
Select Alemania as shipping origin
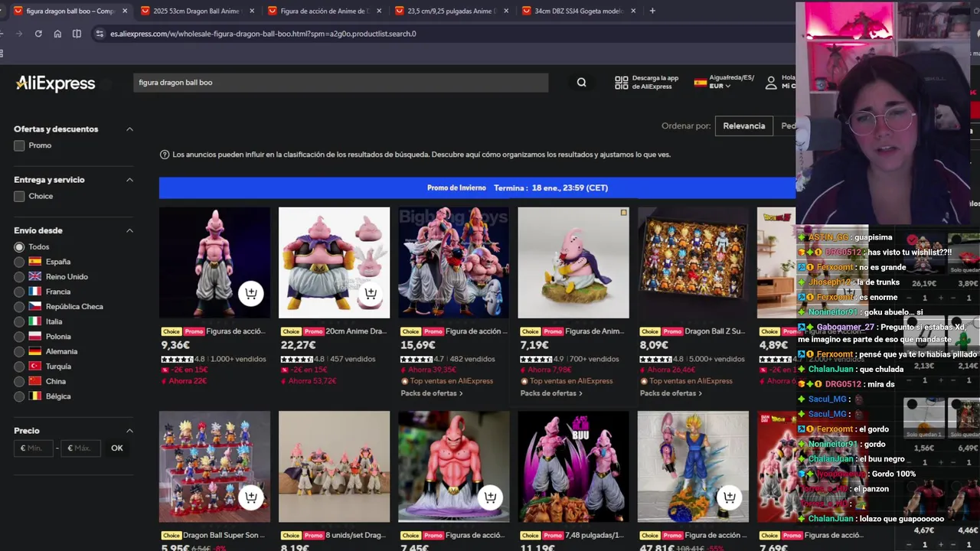tap(19, 351)
